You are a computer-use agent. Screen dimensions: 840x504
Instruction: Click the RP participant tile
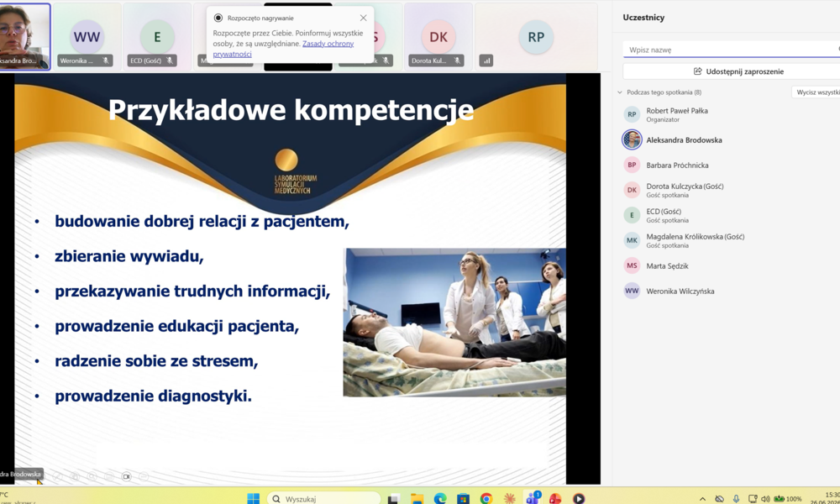536,37
